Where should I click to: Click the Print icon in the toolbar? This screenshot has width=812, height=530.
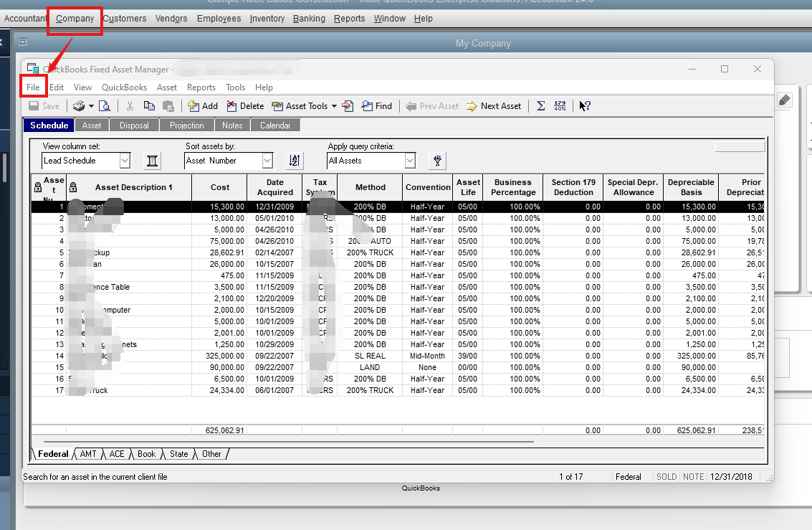tap(79, 106)
